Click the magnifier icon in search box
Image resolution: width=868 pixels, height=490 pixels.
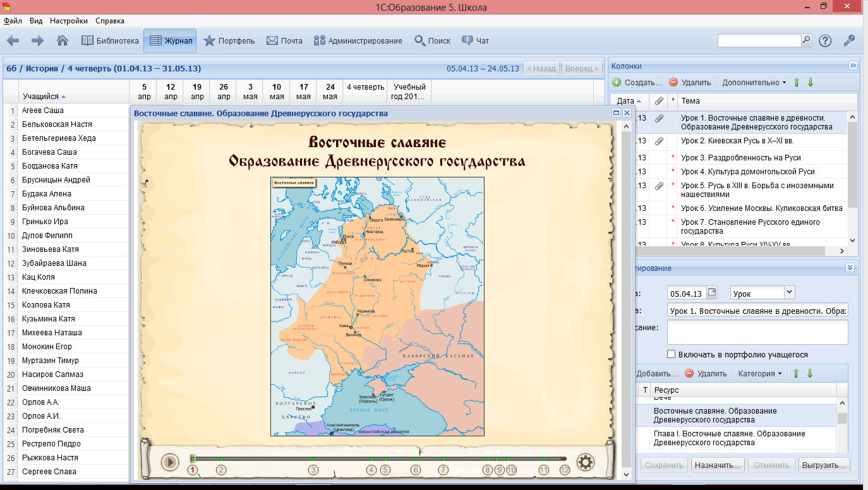point(806,40)
